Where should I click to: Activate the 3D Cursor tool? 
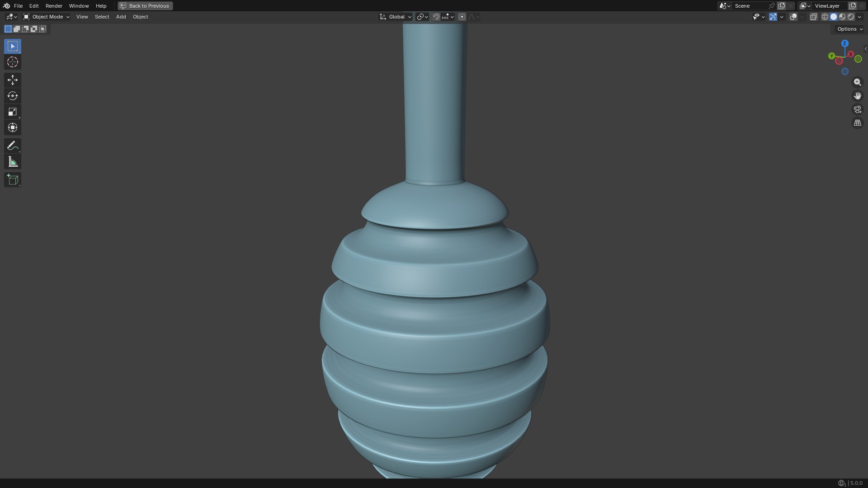click(13, 62)
